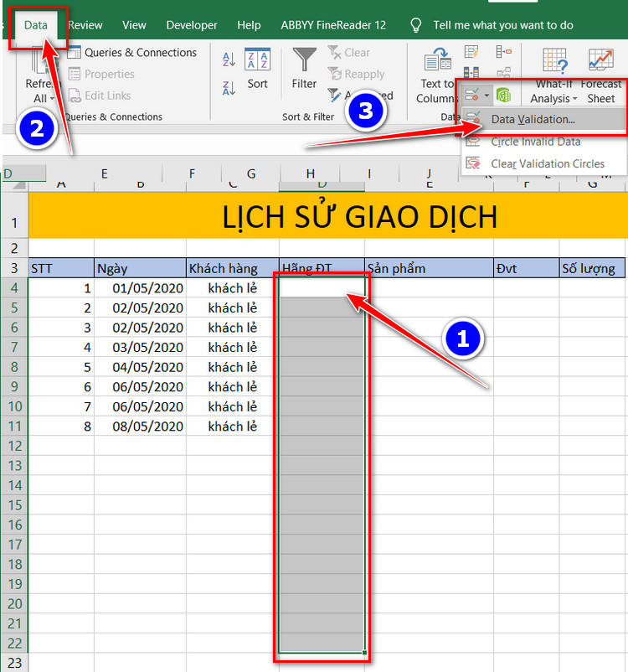Click the Advanced filter funnel icon

click(334, 96)
